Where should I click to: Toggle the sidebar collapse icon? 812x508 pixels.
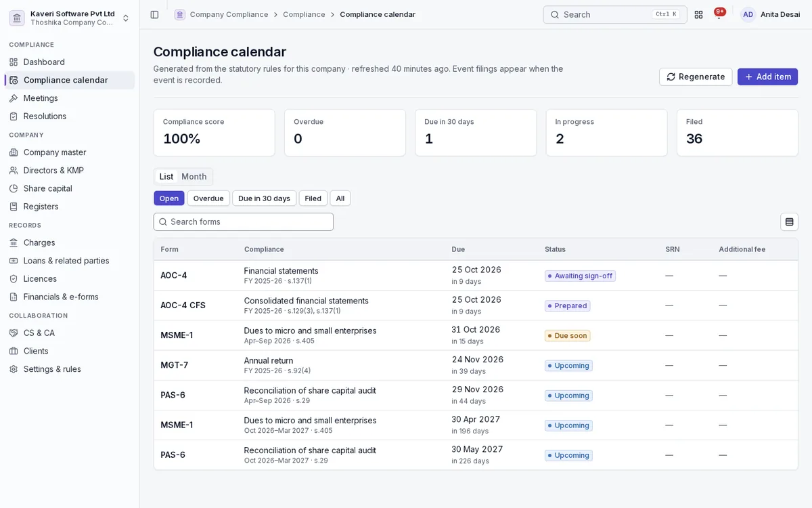coord(154,14)
